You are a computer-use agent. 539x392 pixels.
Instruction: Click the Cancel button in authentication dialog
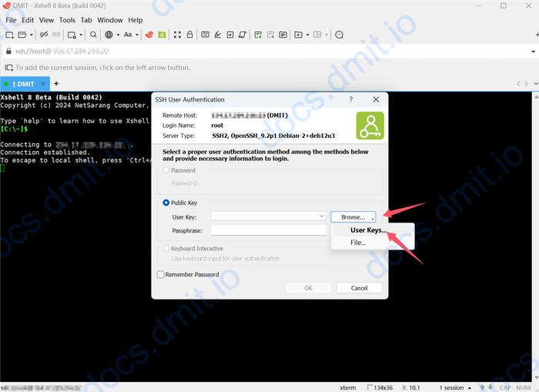[359, 288]
